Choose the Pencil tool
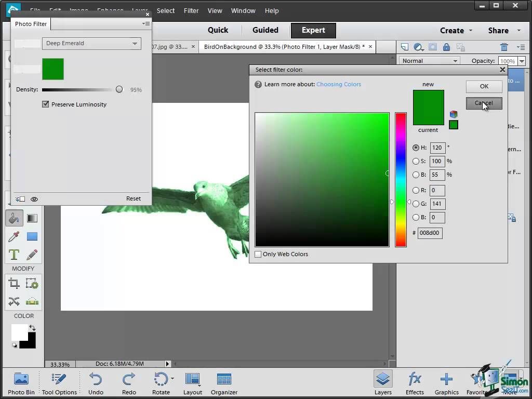 pos(32,255)
